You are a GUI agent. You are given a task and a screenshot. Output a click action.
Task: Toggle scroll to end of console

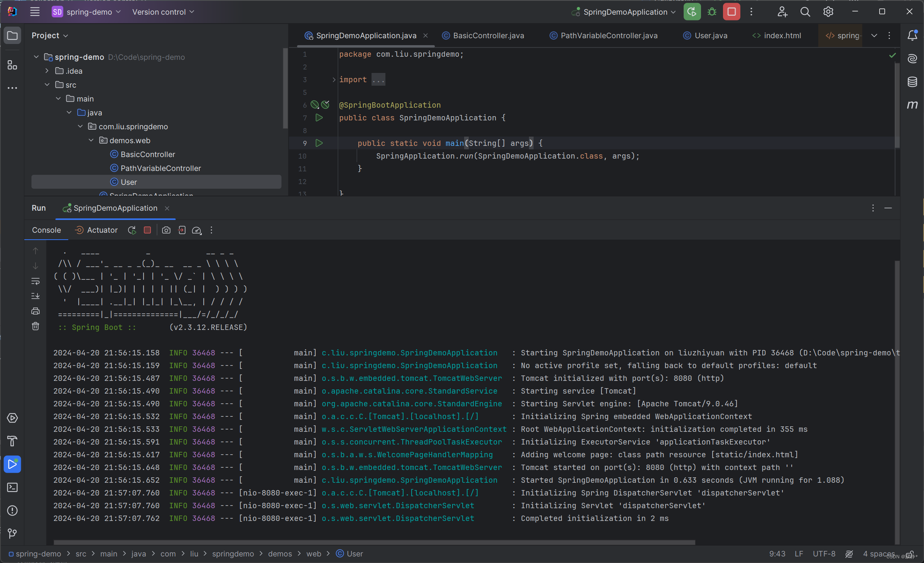point(35,296)
